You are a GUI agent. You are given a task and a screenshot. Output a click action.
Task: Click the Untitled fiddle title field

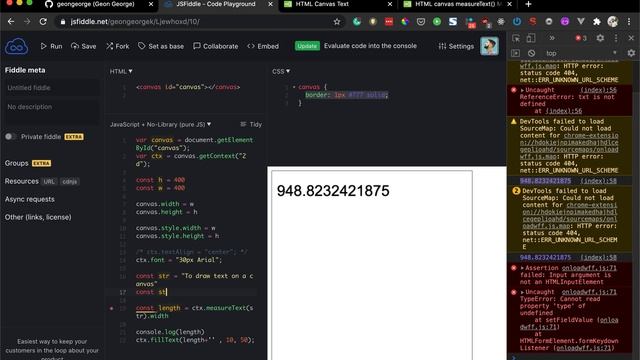51,88
